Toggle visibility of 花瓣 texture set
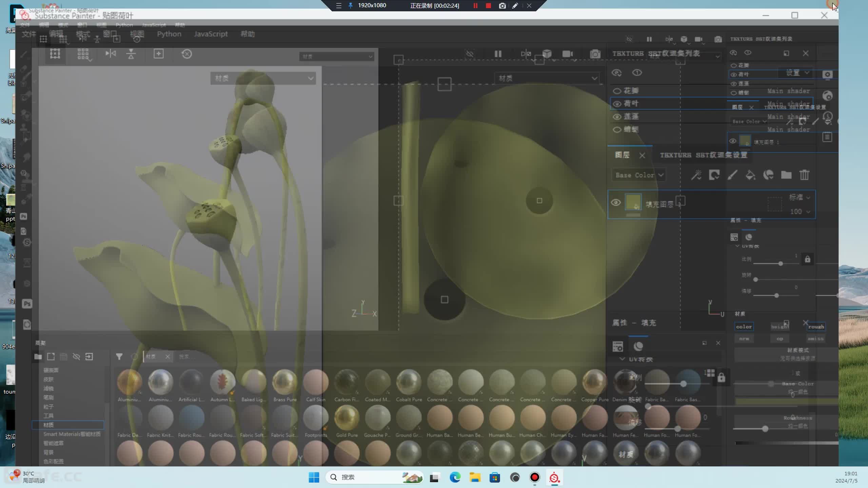The height and width of the screenshot is (488, 868). tap(617, 91)
